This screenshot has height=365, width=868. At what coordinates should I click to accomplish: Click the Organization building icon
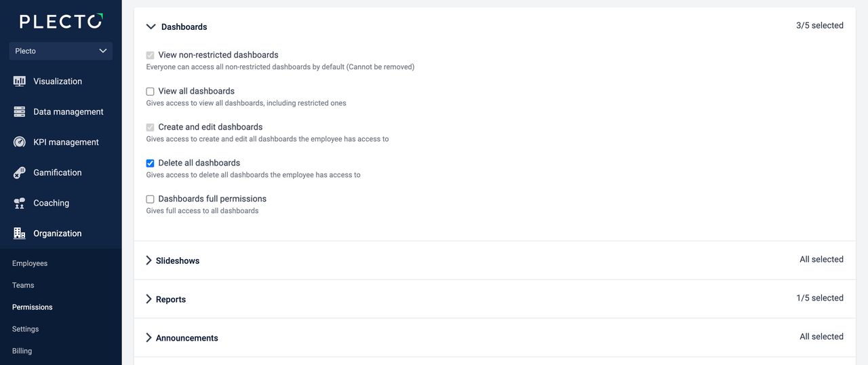20,233
